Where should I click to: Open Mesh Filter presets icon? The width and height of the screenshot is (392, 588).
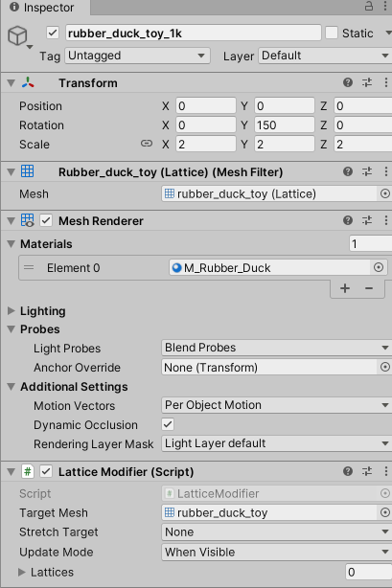[367, 171]
